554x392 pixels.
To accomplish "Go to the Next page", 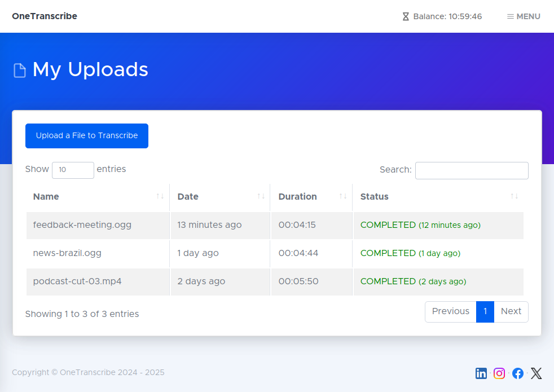I will (x=511, y=311).
